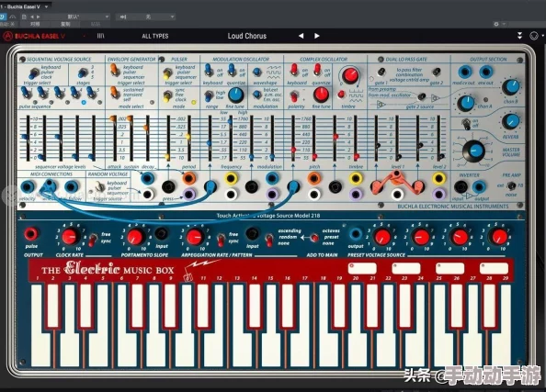Click the yellow jack under level 2
Image resolution: width=546 pixels, height=392 pixels.
(x=438, y=178)
